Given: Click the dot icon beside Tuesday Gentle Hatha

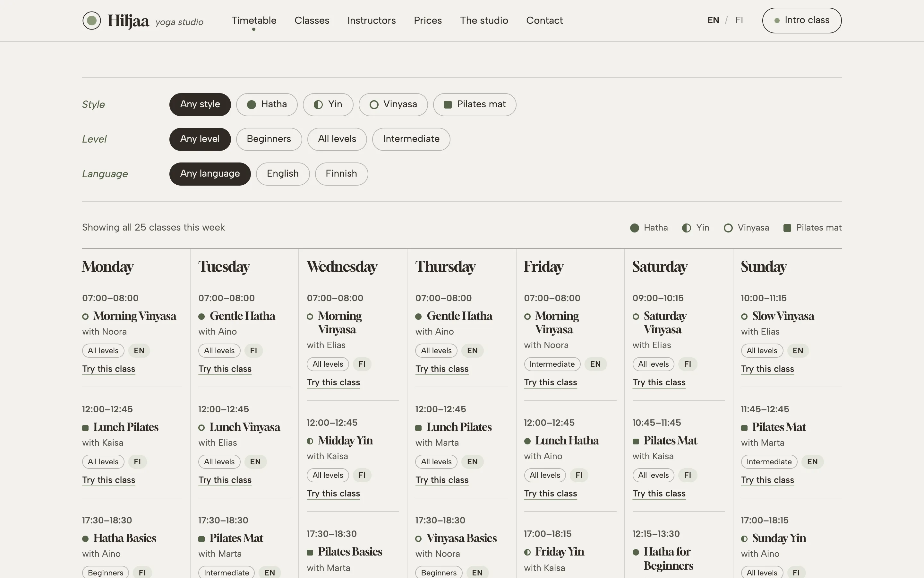Looking at the screenshot, I should [201, 317].
